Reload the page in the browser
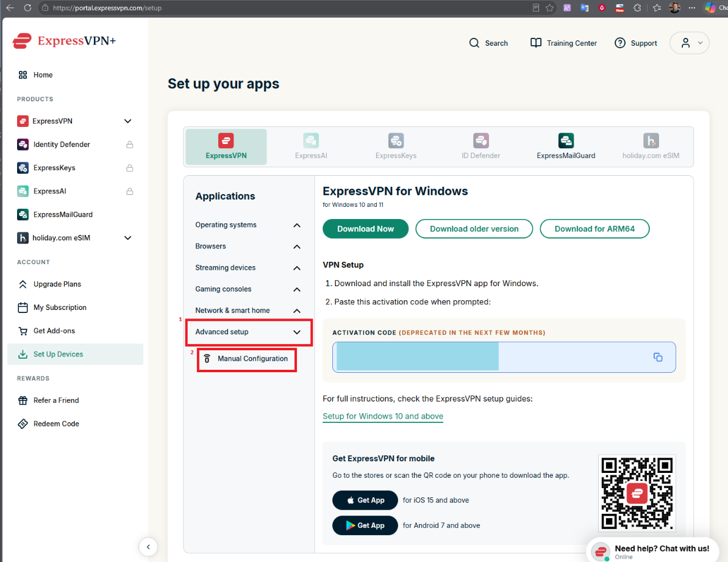The height and width of the screenshot is (562, 728). point(27,8)
